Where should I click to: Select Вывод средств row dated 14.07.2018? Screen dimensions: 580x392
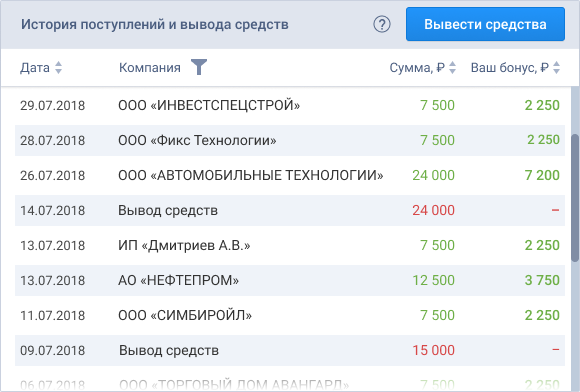[x=290, y=210]
